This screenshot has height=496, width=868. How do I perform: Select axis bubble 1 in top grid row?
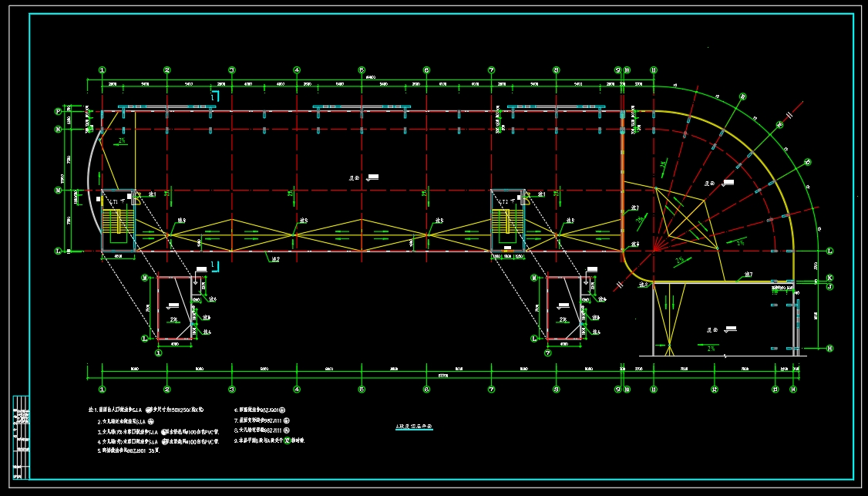(x=102, y=70)
